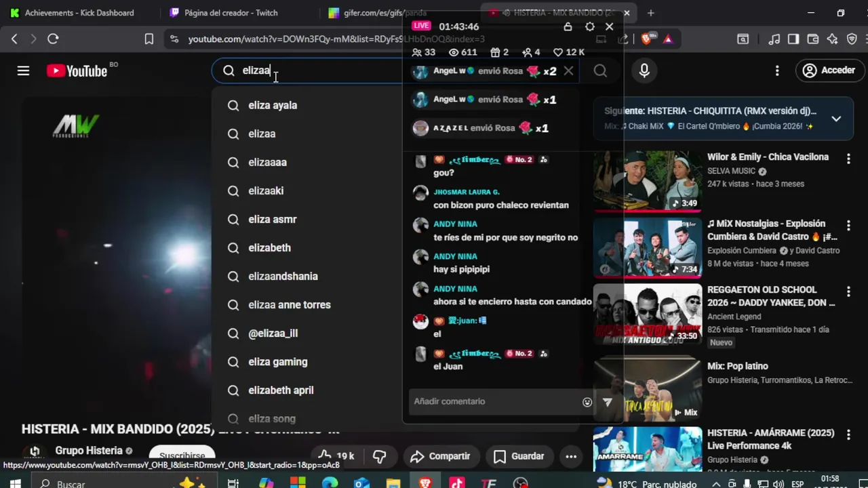Open the Grupo Histeria channel link
868x488 pixels.
coord(89,451)
